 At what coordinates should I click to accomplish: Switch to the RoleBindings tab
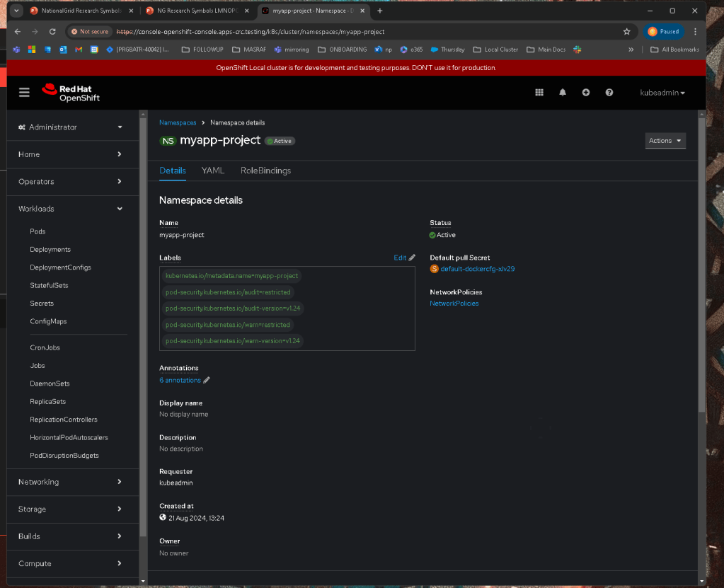265,171
